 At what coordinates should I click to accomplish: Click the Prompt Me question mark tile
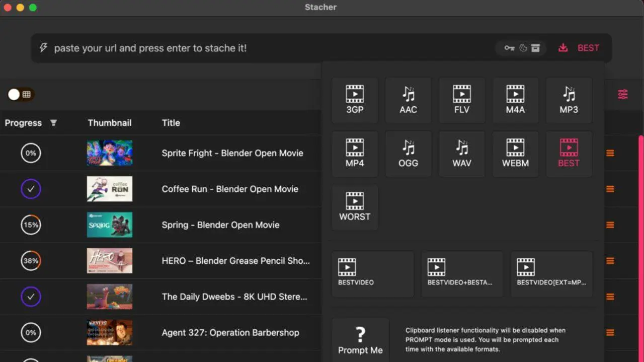click(x=360, y=340)
